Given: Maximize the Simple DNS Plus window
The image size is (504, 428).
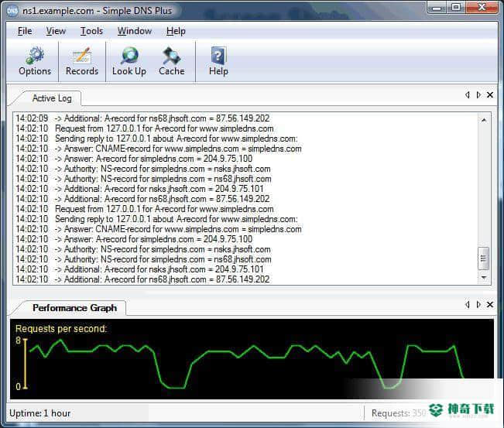Looking at the screenshot, I should tap(456, 7).
